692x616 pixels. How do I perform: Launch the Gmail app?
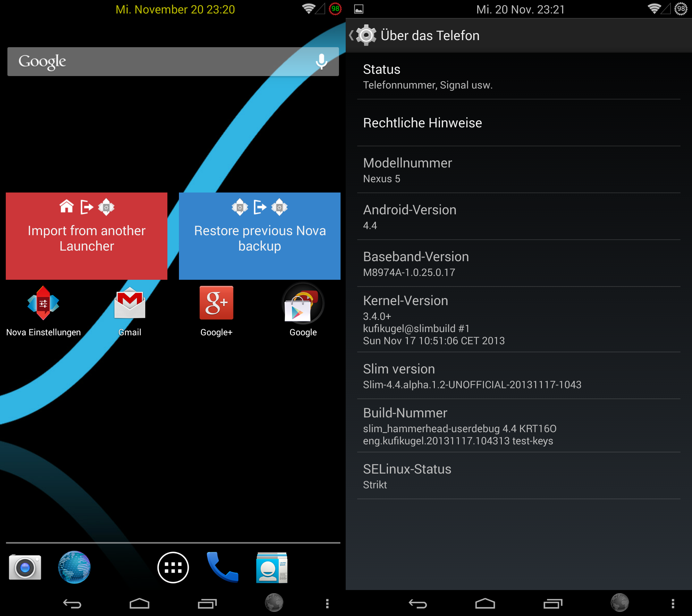click(130, 303)
